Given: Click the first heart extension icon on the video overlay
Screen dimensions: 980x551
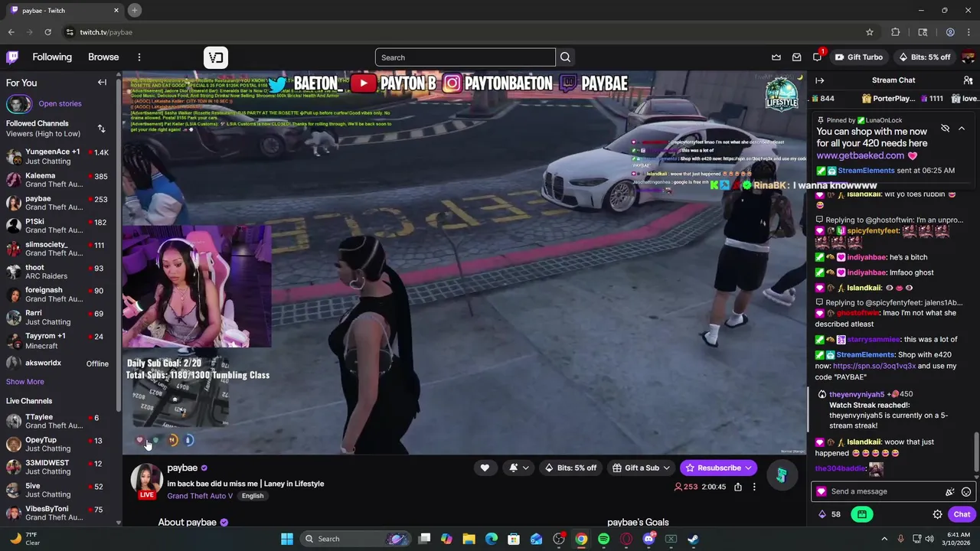Looking at the screenshot, I should [x=139, y=440].
